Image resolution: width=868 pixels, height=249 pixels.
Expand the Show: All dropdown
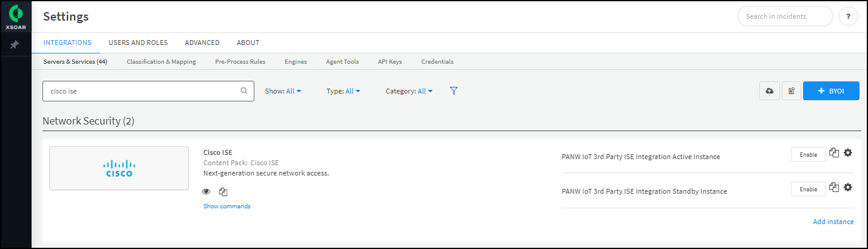coord(283,91)
